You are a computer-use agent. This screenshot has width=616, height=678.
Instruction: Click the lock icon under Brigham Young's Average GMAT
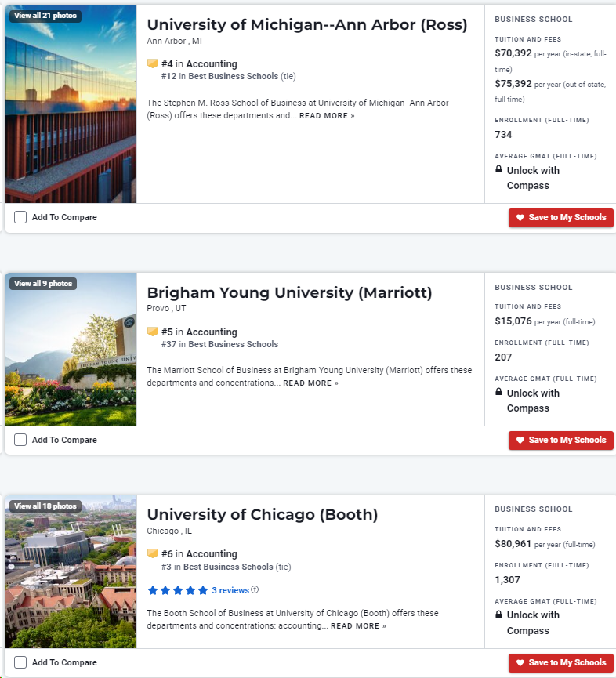[x=498, y=392]
